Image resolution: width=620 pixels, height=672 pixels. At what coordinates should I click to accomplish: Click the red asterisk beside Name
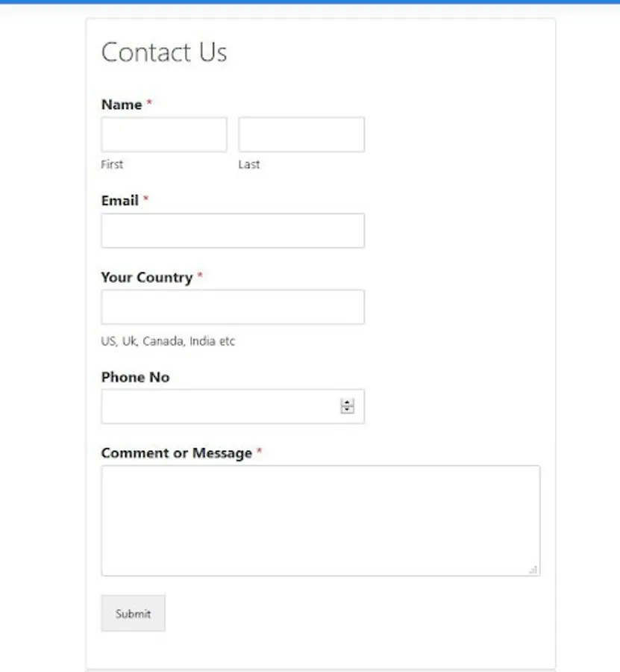pyautogui.click(x=149, y=102)
